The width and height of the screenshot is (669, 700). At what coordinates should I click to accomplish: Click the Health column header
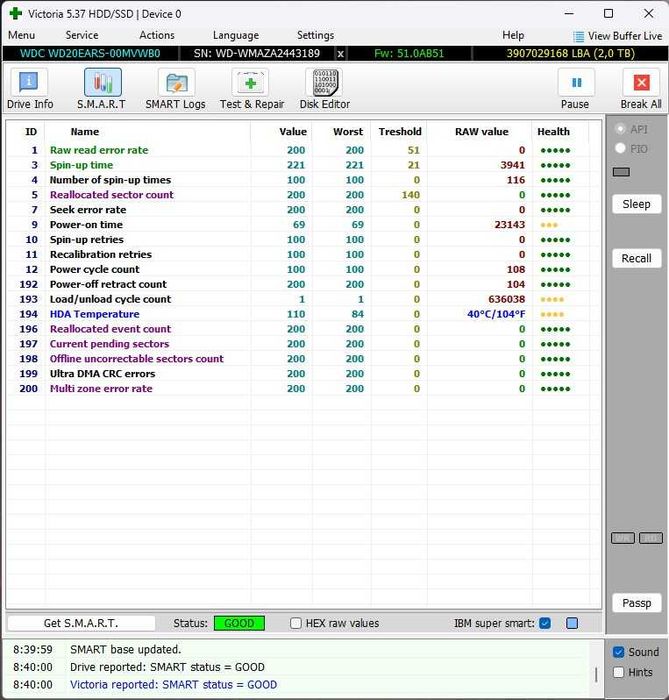[x=553, y=132]
